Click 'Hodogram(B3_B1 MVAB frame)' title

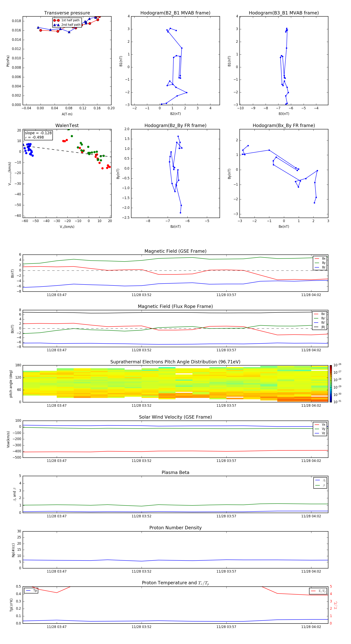(284, 13)
